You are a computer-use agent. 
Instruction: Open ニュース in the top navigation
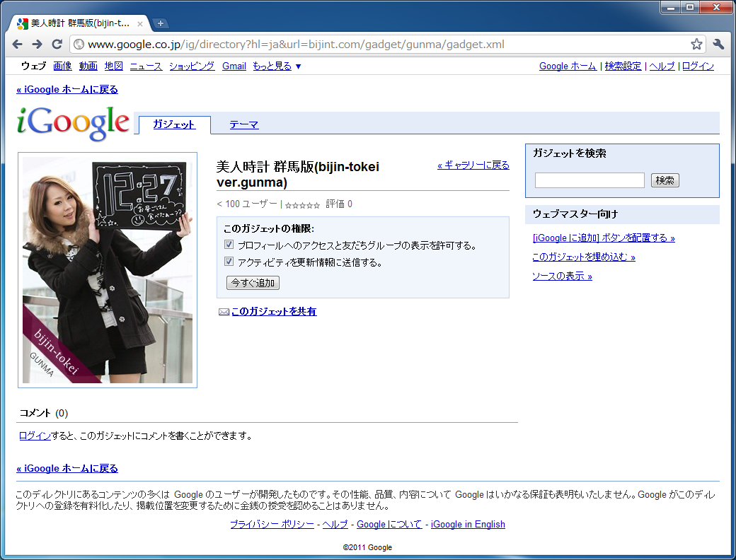point(146,66)
